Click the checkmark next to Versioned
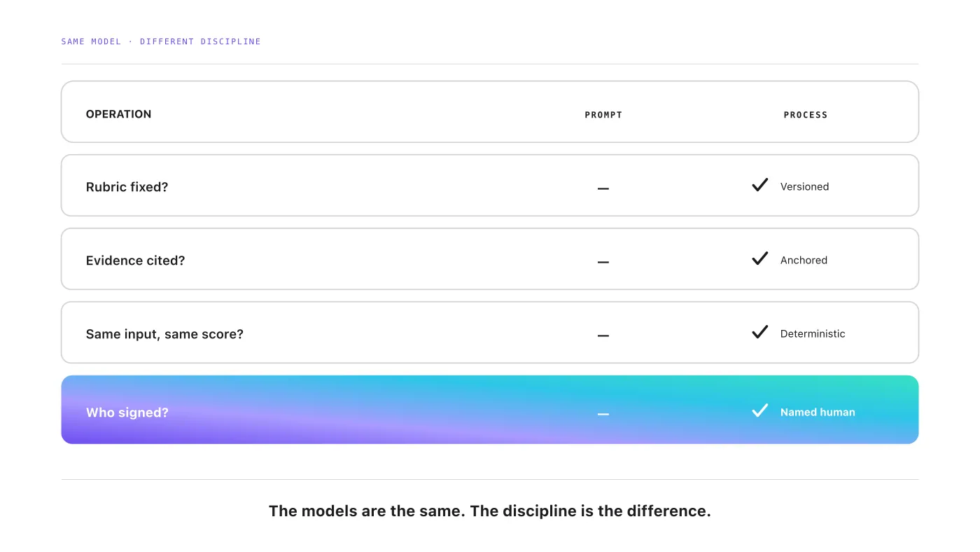 (759, 185)
